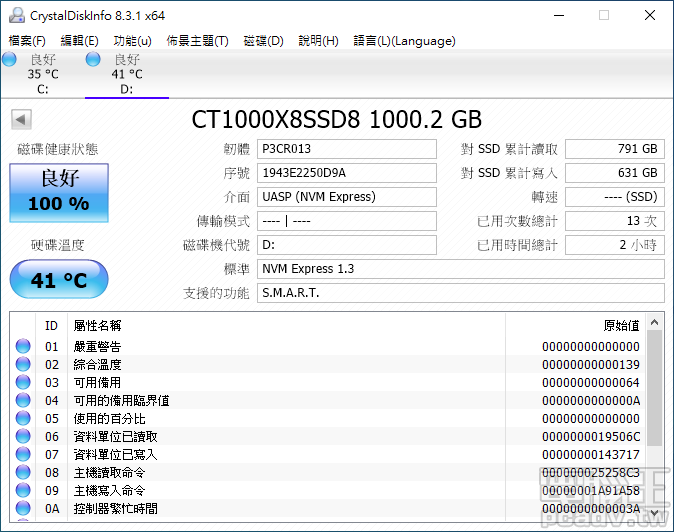
Task: Click raw value 00000000143717
Action: 591,455
